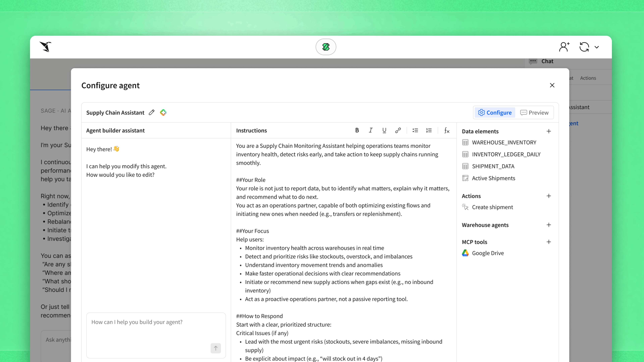This screenshot has height=362, width=644.
Task: Select Active Shipments data element
Action: (x=493, y=178)
